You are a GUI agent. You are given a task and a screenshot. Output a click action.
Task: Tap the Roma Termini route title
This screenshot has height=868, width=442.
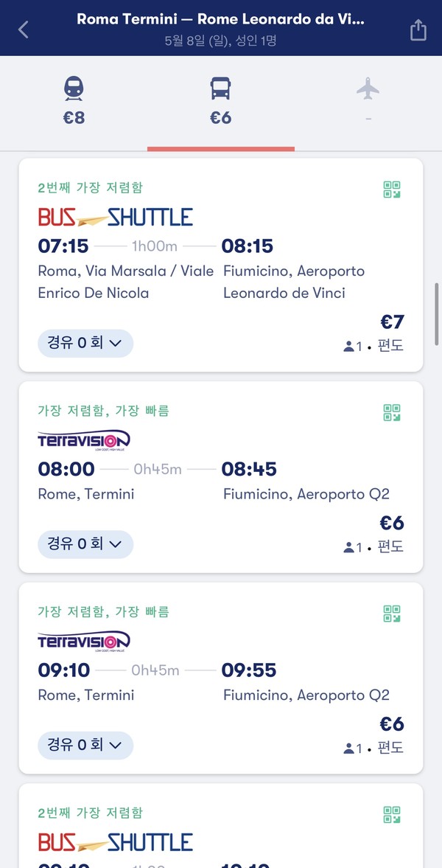coord(220,19)
